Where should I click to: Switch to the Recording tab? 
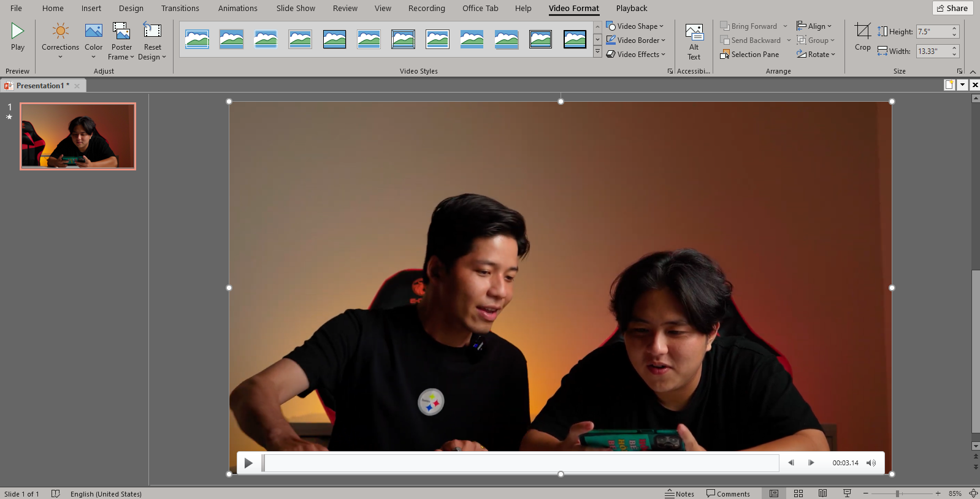tap(427, 9)
